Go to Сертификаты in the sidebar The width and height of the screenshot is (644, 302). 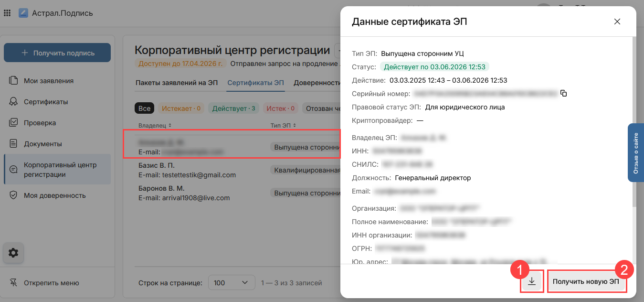point(46,102)
